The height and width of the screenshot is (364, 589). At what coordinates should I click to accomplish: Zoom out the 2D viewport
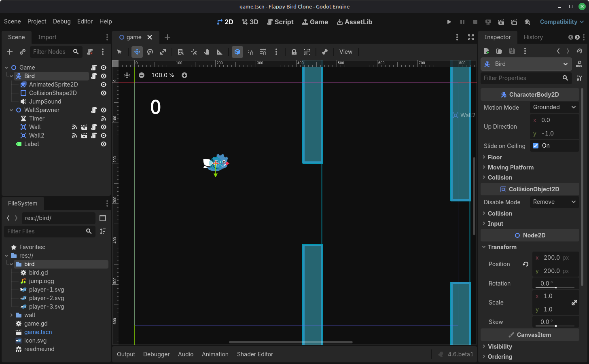(142, 75)
